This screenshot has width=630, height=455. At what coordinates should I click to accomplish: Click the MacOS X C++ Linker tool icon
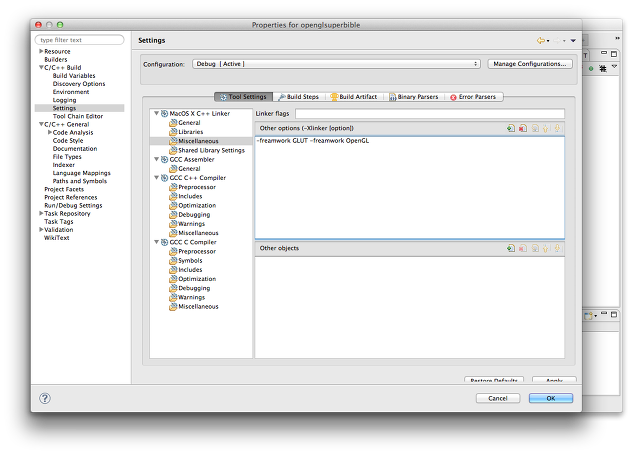[164, 114]
